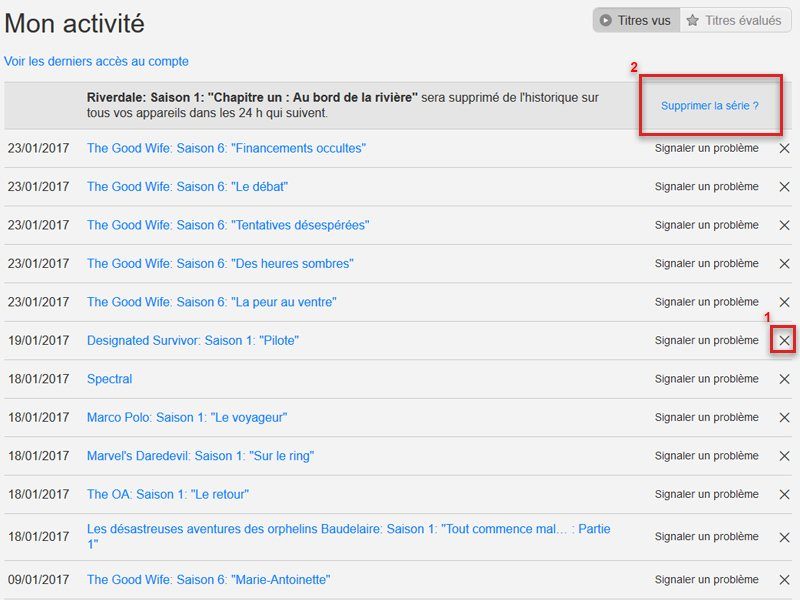Remove "La peur au ventre" entry
The image size is (800, 600).
click(x=784, y=302)
